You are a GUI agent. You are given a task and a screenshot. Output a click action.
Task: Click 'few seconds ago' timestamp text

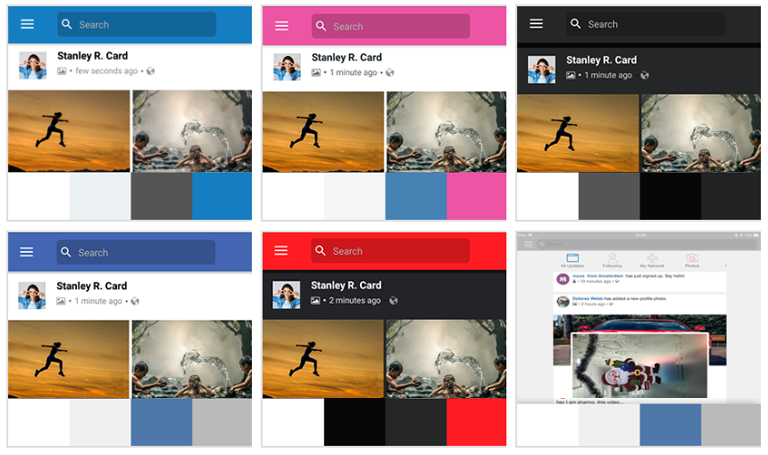click(106, 71)
